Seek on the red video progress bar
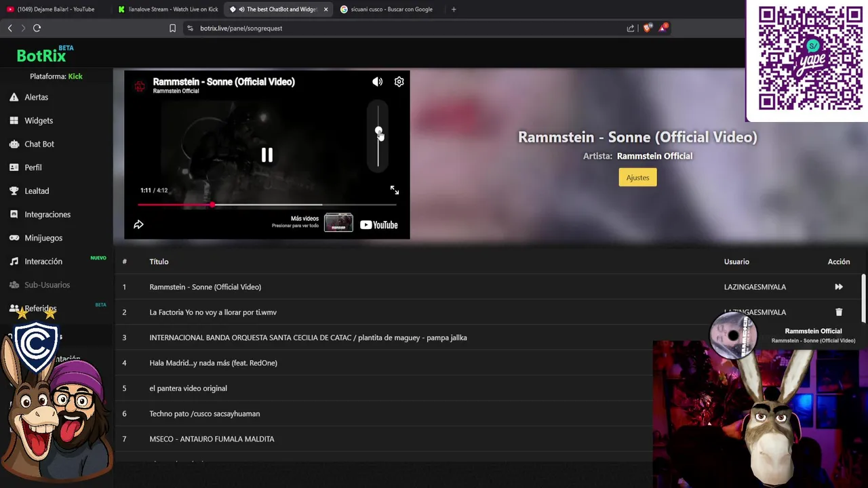 [x=267, y=205]
